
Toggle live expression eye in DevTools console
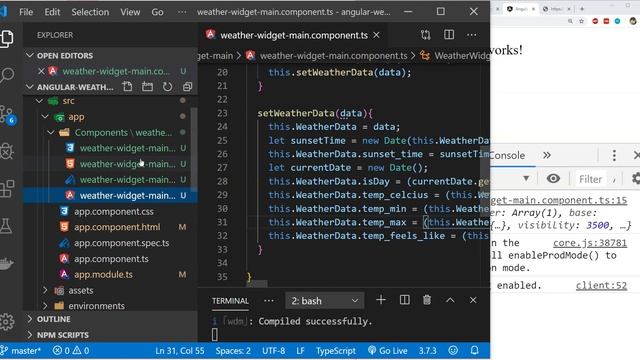[x=553, y=178]
